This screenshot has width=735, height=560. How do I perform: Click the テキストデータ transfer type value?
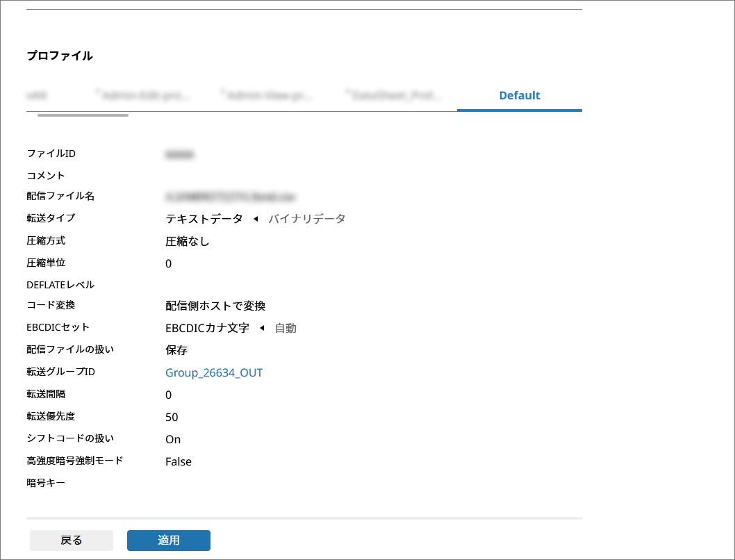(204, 219)
